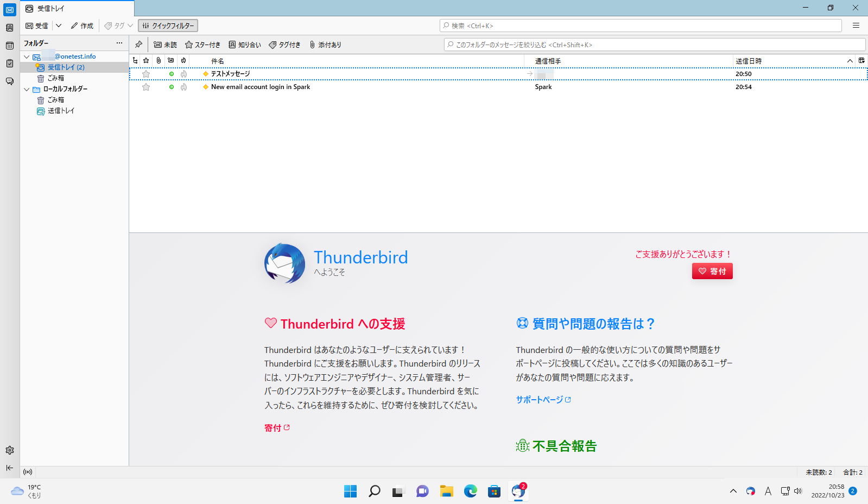This screenshot has width=868, height=504.
Task: Open Microsoft Edge from the taskbar
Action: [x=470, y=492]
